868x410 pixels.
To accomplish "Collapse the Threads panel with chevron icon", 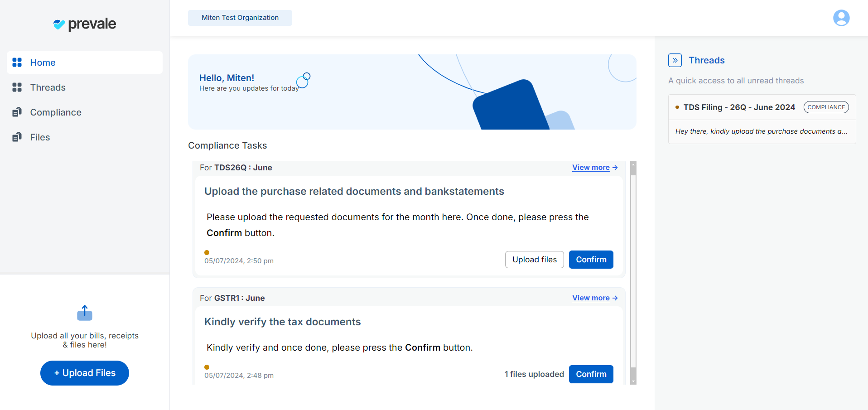I will (x=675, y=60).
